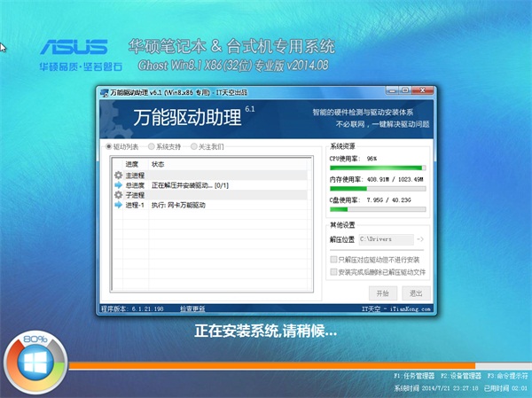Select the 系统支持 radio button
Viewport: 532px width, 398px height.
152,146
